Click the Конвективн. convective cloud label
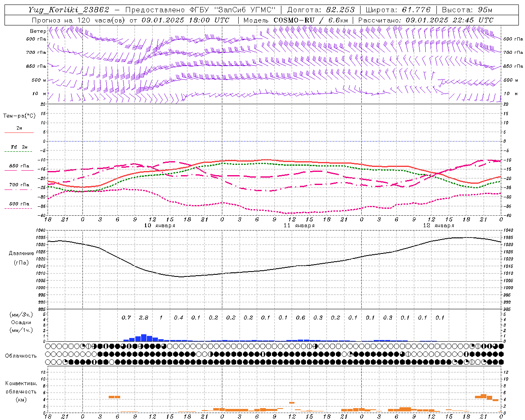 pyautogui.click(x=21, y=383)
